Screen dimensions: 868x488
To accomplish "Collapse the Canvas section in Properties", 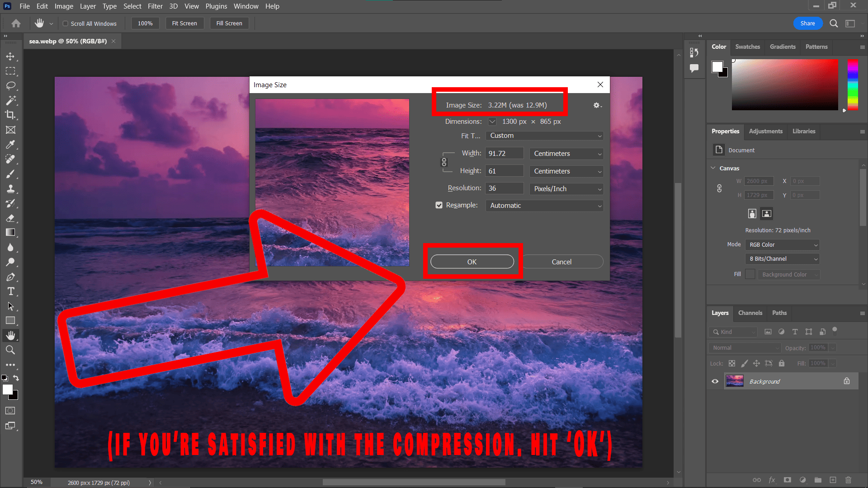I will pos(713,168).
